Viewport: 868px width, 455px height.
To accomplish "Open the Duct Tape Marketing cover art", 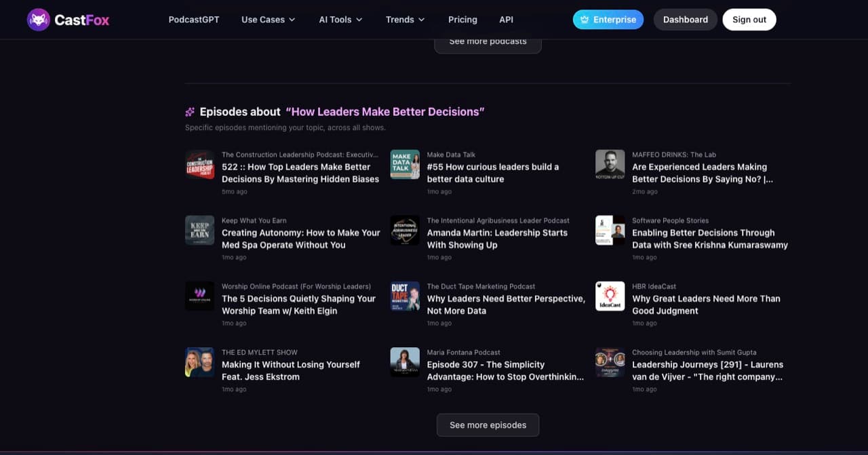I will [405, 296].
